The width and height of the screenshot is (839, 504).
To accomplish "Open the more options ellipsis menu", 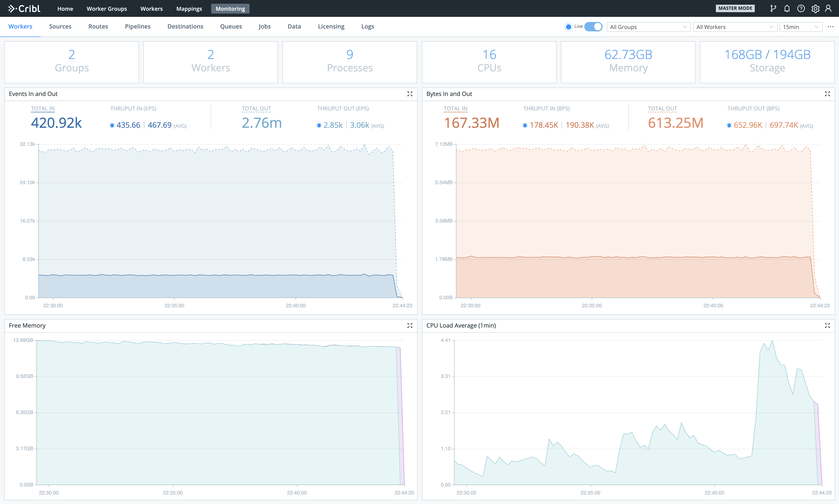I will [831, 26].
